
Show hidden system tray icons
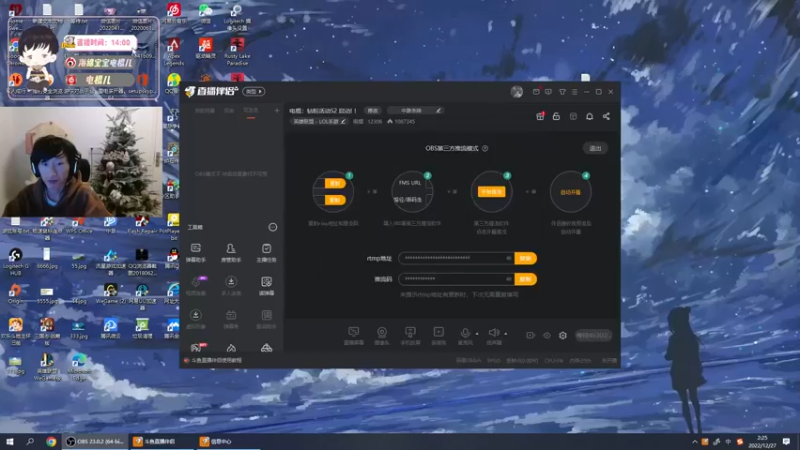pyautogui.click(x=694, y=442)
